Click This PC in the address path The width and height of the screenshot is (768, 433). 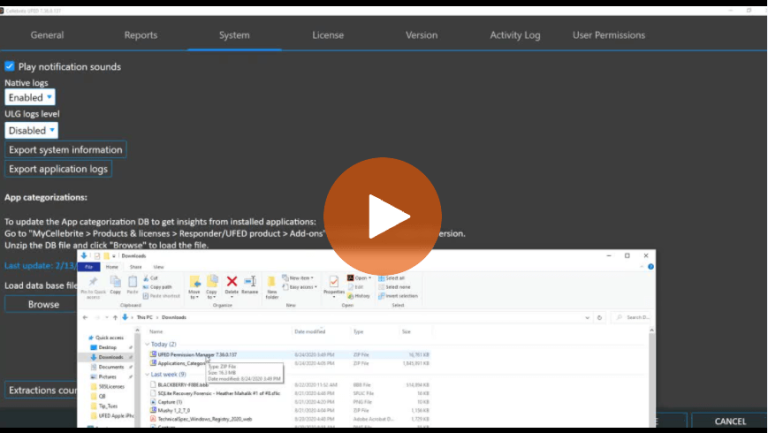(x=144, y=317)
